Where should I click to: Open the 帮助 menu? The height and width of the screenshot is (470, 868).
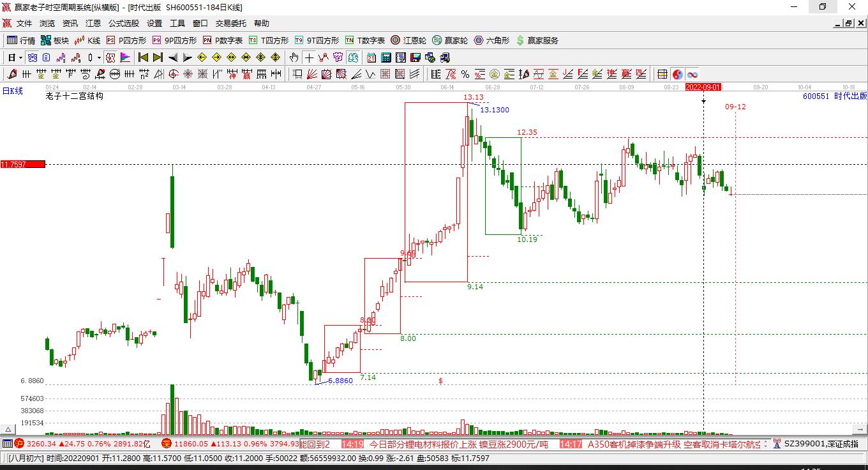(262, 24)
